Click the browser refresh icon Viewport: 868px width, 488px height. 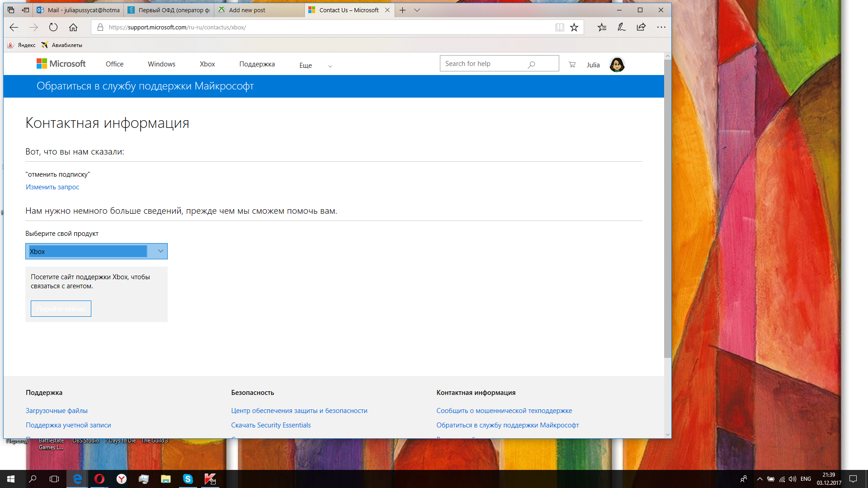coord(53,27)
